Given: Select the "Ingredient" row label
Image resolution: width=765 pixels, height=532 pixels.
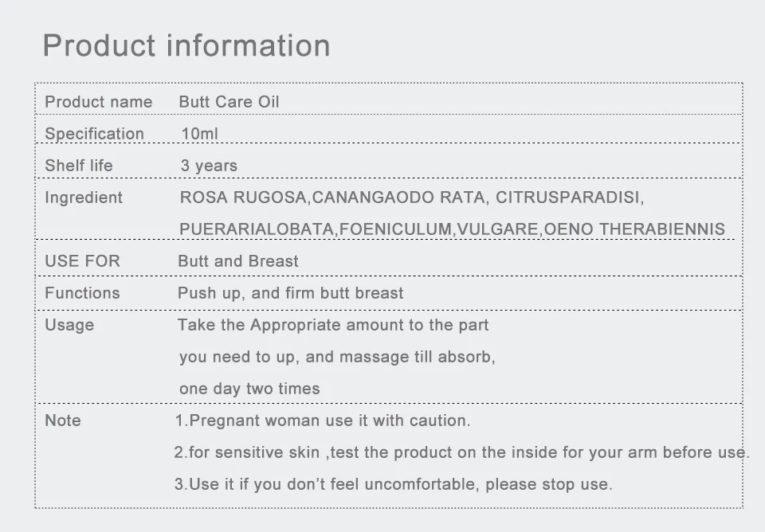Looking at the screenshot, I should click(x=84, y=198).
